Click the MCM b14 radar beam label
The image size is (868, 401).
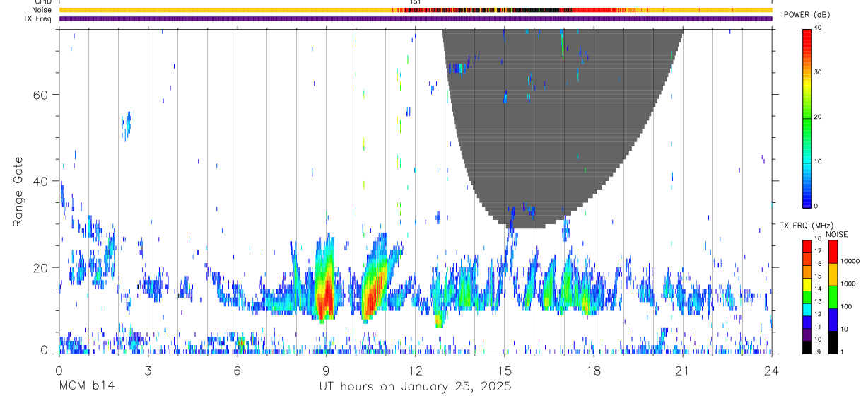point(86,387)
